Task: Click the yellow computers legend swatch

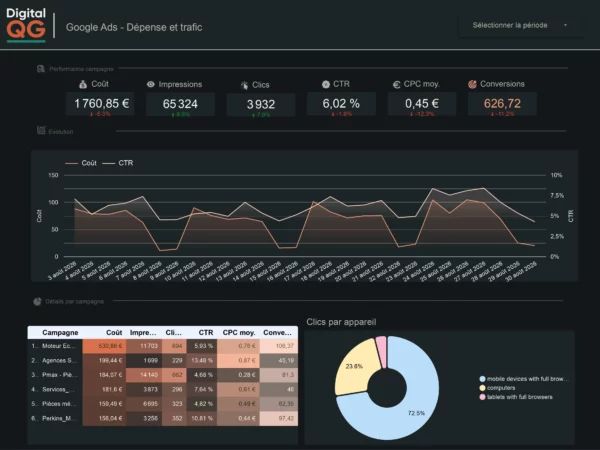Action: (x=482, y=388)
